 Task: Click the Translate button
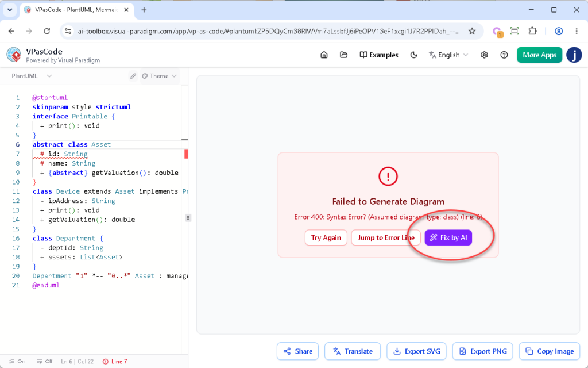coord(353,351)
